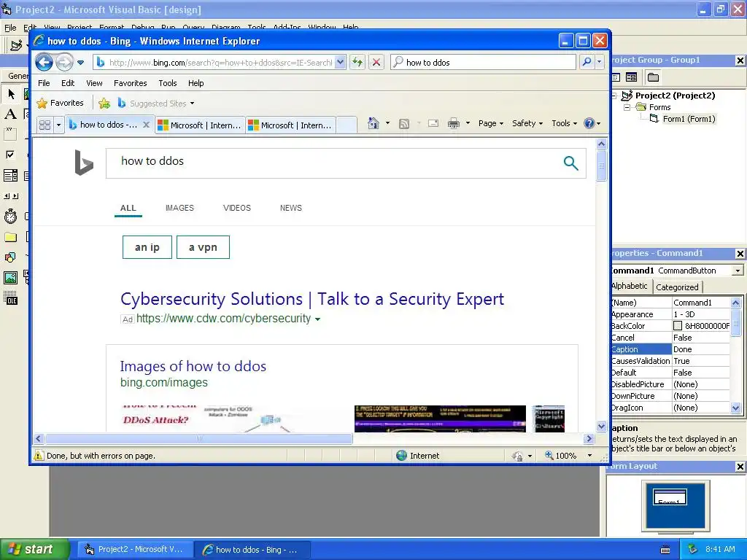Open Images of how to ddos link
This screenshot has width=747, height=560.
pyautogui.click(x=193, y=366)
